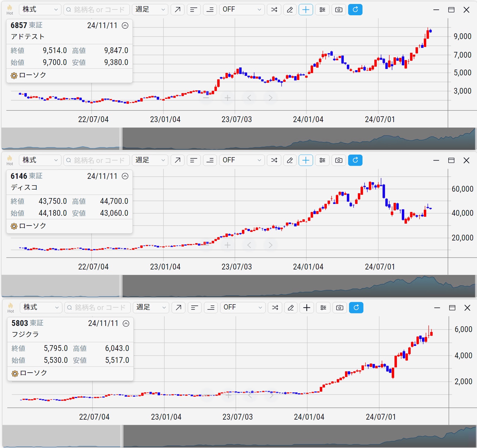
Task: Click range navigator handle below Fujikura chart
Action: [x=122, y=436]
